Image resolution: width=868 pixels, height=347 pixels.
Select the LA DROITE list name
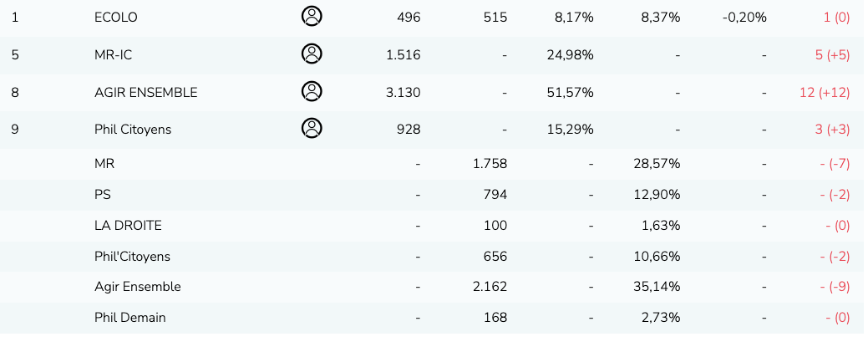click(128, 226)
